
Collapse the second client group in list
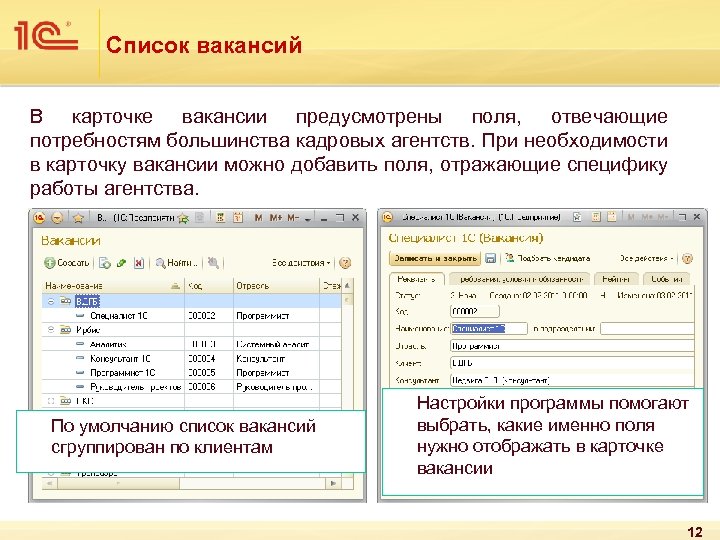pos(51,330)
